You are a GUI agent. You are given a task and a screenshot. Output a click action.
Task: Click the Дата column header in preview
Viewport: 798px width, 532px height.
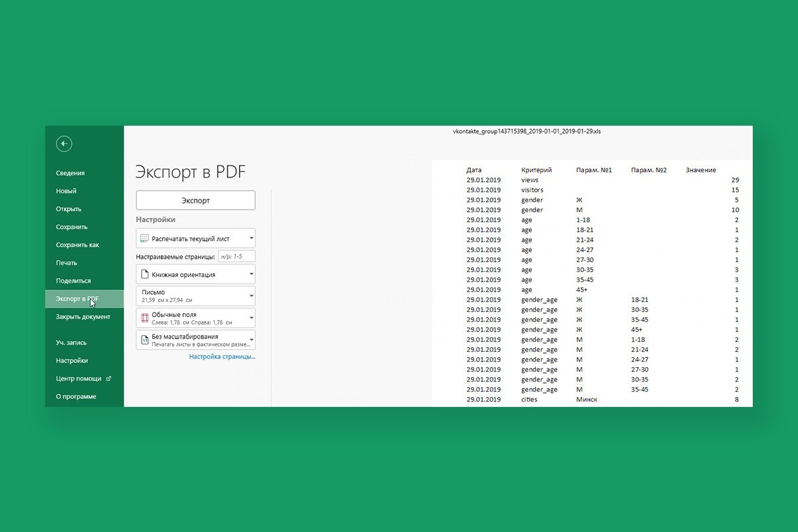[474, 170]
